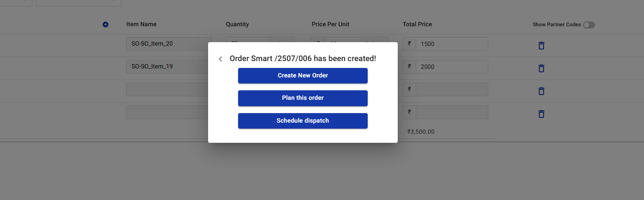Click the empty third item name field
644x200 pixels.
coord(167,89)
